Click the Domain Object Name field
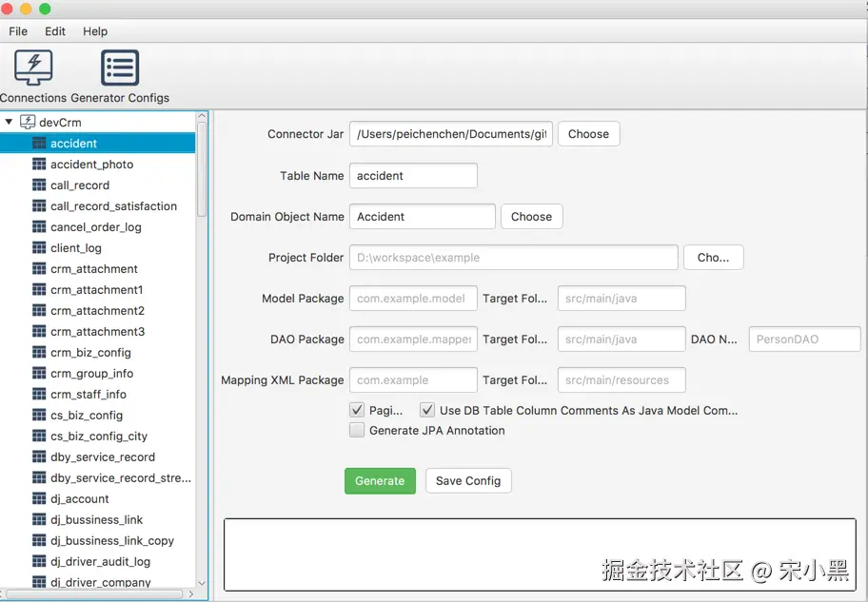 [423, 216]
